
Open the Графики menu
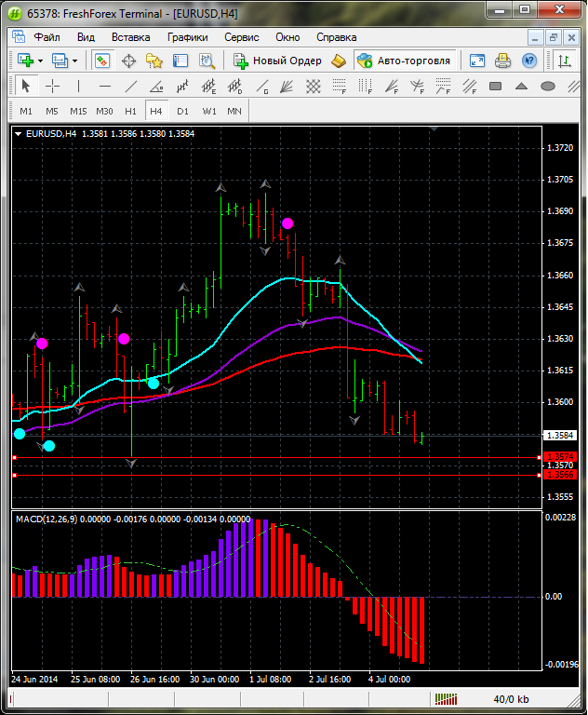tap(187, 37)
